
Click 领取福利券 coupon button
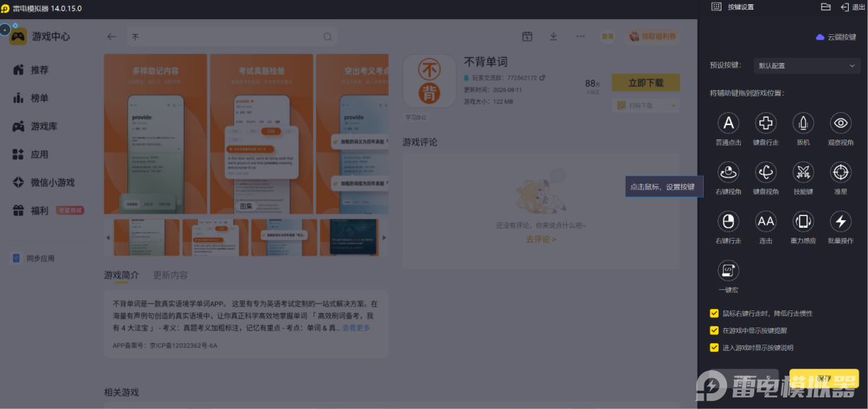click(x=652, y=36)
